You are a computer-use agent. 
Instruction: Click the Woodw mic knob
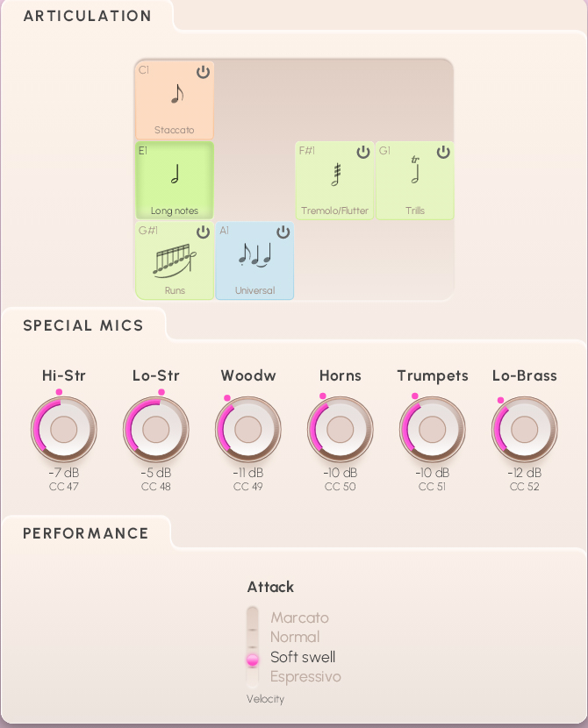click(x=248, y=430)
